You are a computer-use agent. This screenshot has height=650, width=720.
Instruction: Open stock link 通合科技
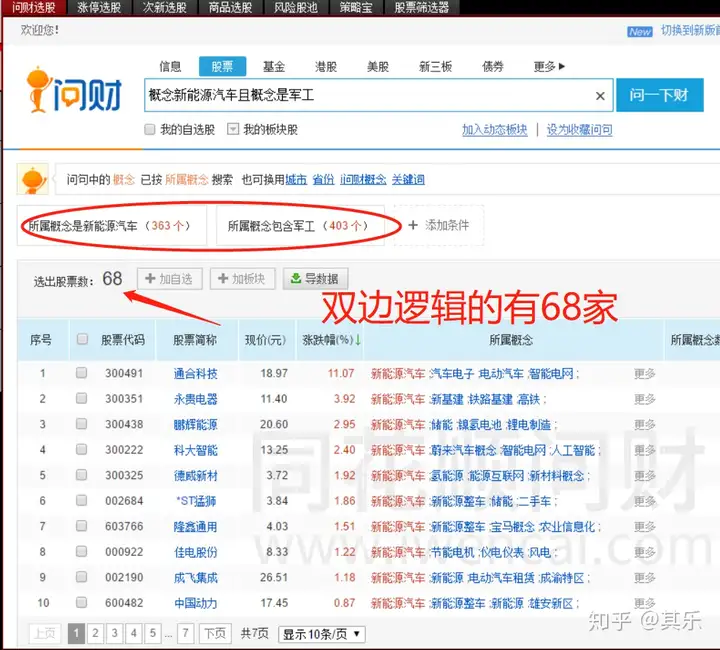[x=196, y=374]
